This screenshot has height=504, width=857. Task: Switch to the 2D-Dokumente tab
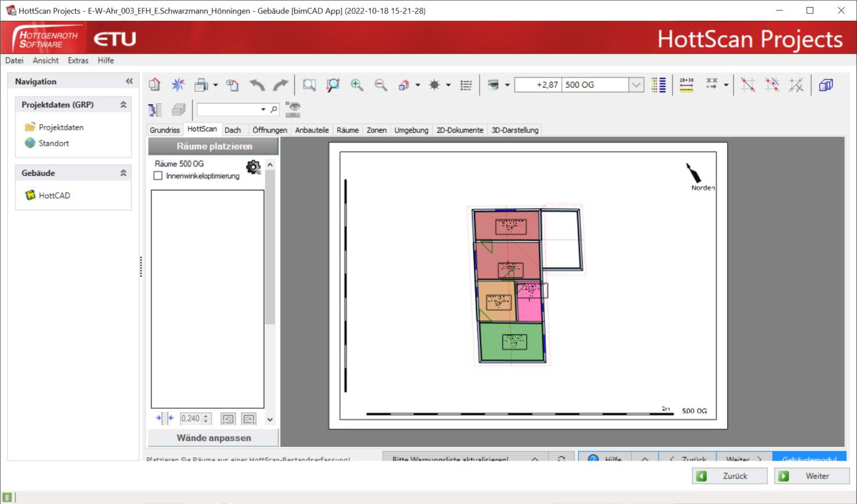coord(460,130)
